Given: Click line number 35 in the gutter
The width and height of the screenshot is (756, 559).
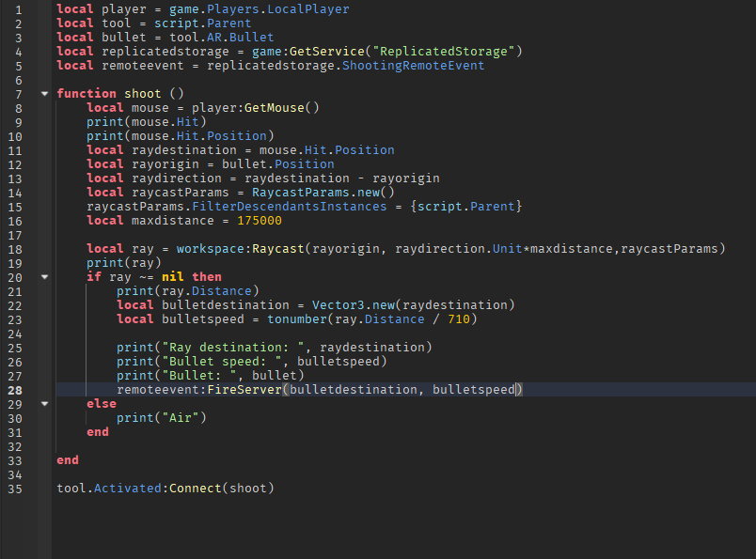Looking at the screenshot, I should click(x=15, y=488).
